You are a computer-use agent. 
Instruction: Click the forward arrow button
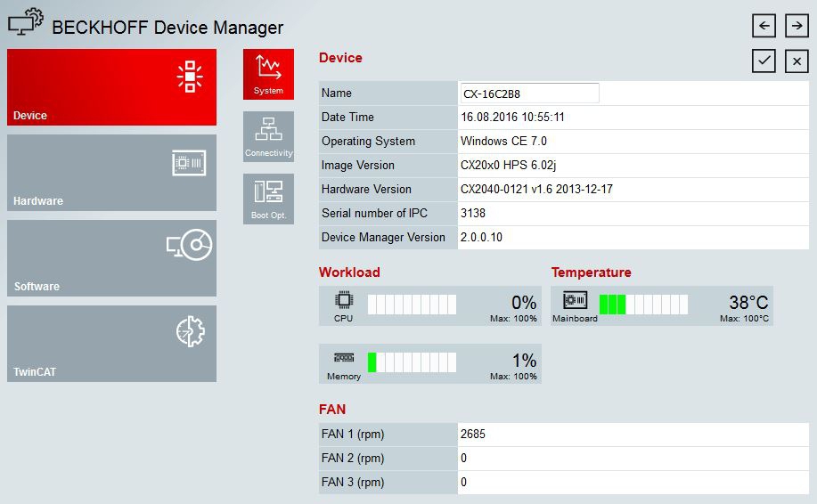(797, 26)
